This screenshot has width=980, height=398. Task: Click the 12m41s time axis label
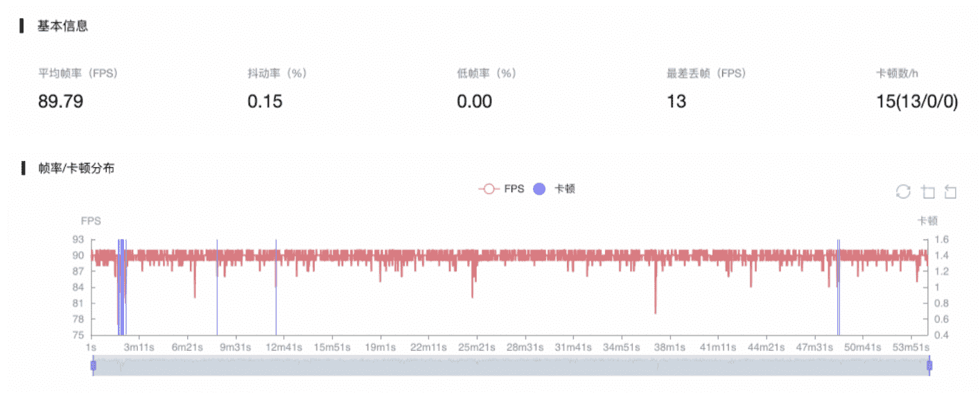285,347
